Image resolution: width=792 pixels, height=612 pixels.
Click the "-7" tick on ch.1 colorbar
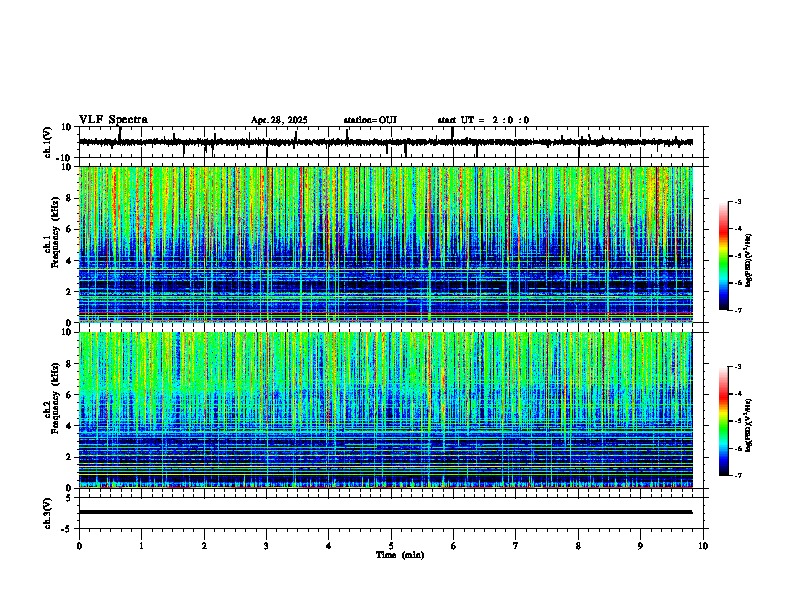(x=737, y=310)
